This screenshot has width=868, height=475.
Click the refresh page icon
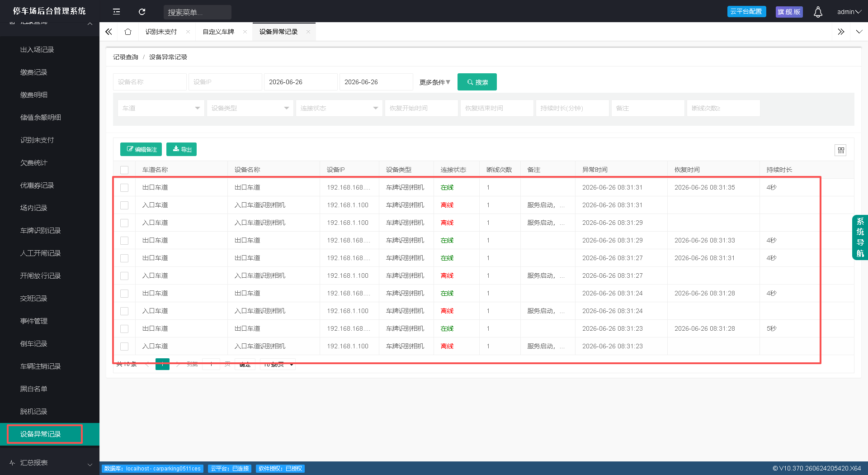142,12
